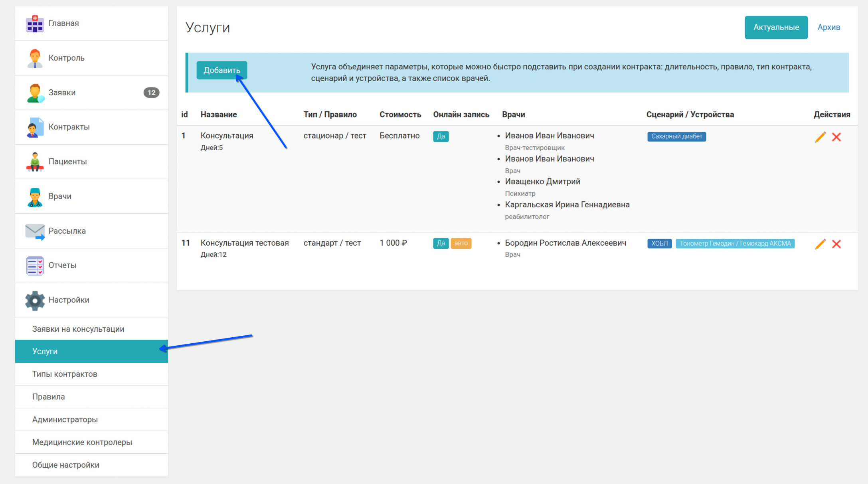Click the orange авто badge

(x=461, y=243)
